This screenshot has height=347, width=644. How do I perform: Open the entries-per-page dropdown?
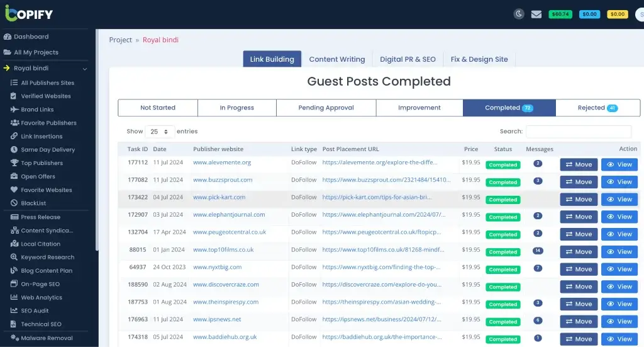160,132
